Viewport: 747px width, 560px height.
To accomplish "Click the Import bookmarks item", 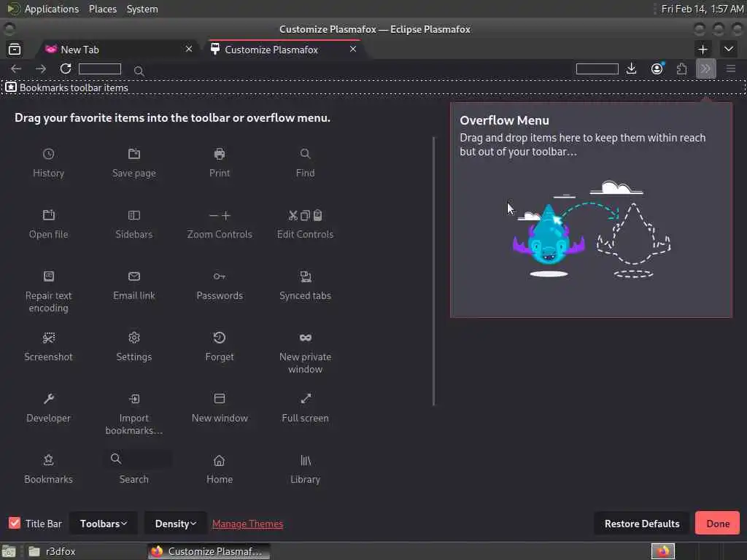I will point(134,413).
